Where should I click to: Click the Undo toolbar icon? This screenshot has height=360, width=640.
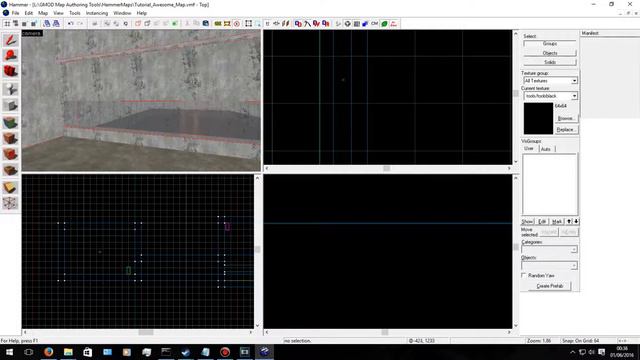(71, 24)
